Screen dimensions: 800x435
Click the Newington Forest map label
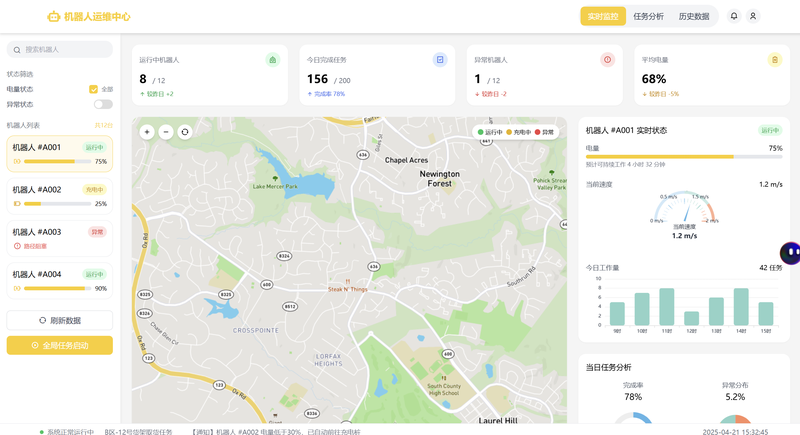[439, 178]
